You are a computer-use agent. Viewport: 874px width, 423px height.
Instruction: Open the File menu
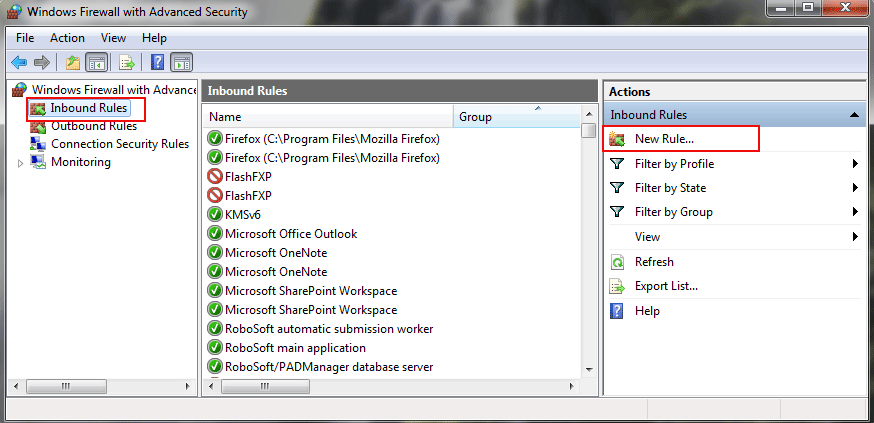point(25,38)
